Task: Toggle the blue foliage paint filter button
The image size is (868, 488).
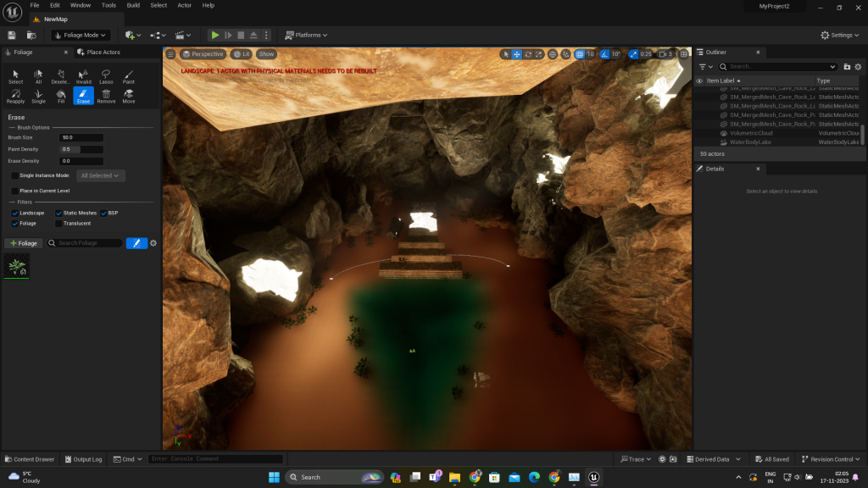Action: [136, 243]
